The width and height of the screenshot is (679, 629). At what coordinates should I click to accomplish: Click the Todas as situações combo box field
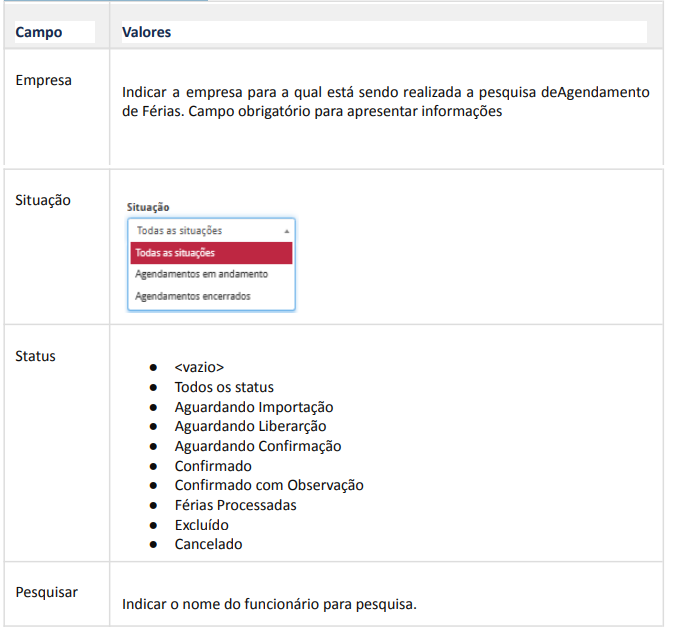(211, 231)
